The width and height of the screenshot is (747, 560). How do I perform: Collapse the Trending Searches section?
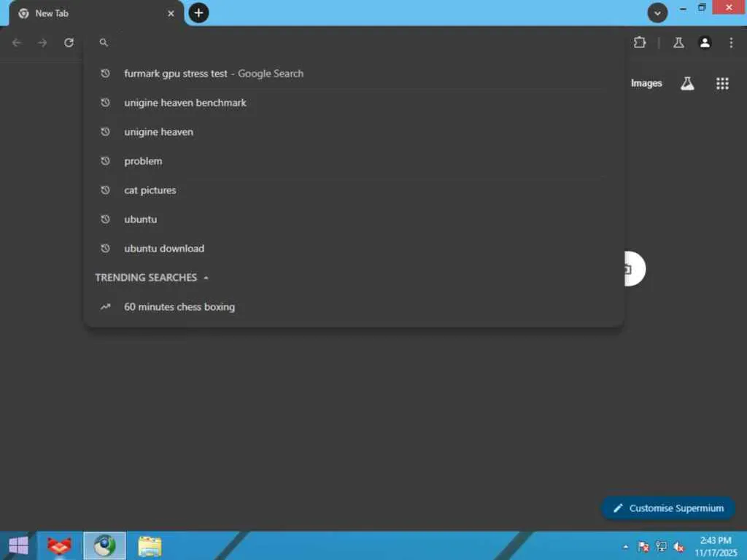click(x=206, y=278)
